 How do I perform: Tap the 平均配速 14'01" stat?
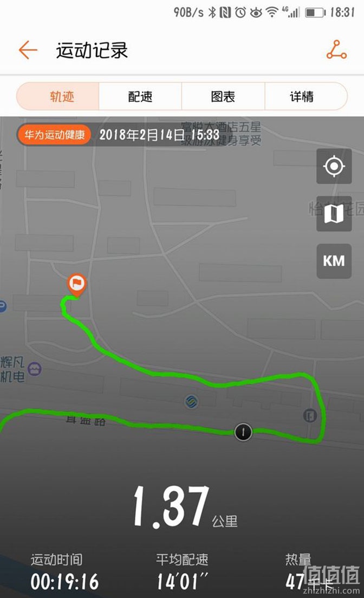[x=183, y=571]
